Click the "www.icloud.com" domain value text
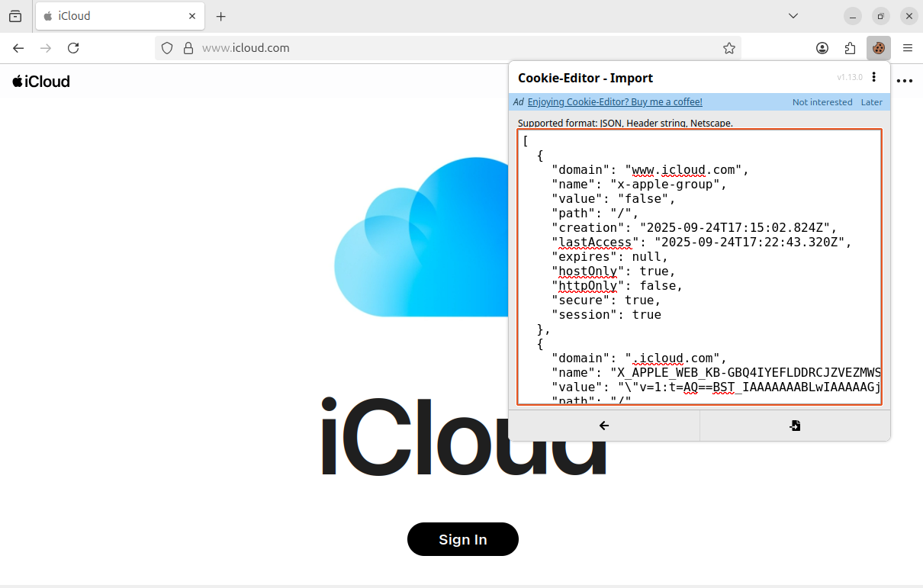 coord(683,170)
